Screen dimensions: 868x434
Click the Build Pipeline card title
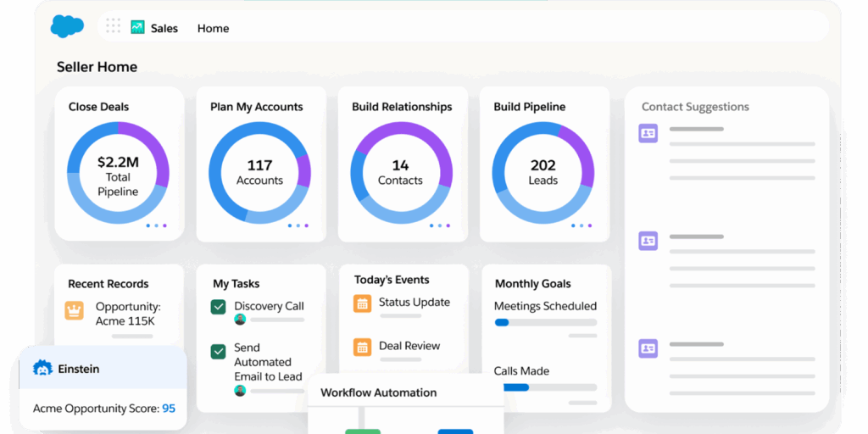pyautogui.click(x=530, y=107)
